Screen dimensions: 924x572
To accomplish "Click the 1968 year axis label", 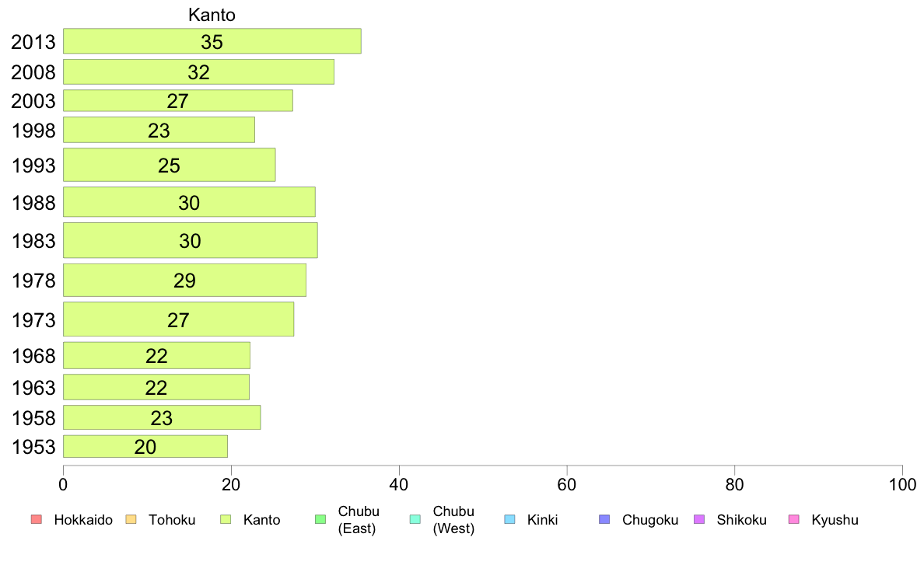I will (x=33, y=356).
